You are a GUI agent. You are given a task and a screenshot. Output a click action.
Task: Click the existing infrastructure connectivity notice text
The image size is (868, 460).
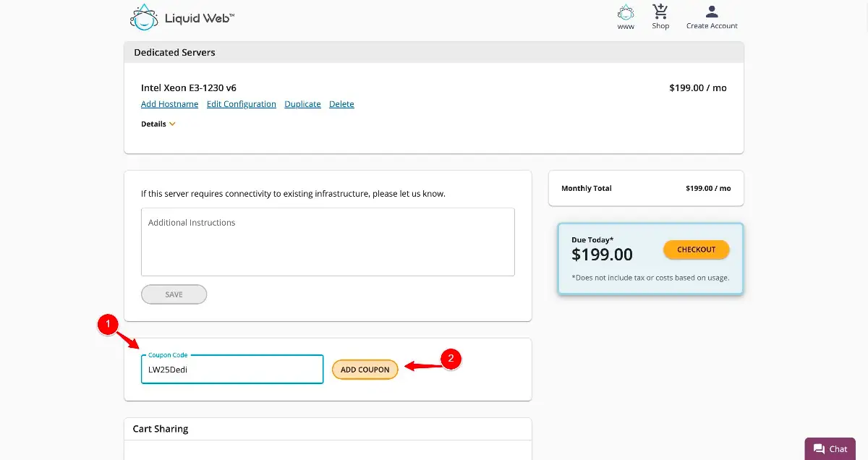click(293, 194)
